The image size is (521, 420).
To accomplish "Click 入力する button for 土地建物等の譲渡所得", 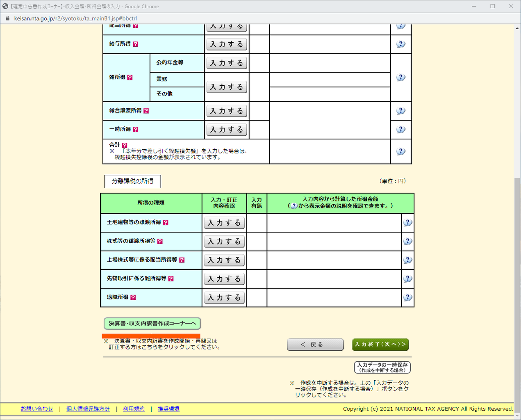I will pos(224,223).
